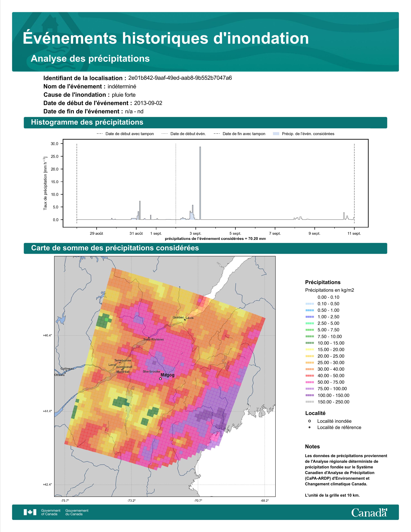Viewport: 411px width, 532px height.
Task: Click the Montréal label on map
Action: coord(123,372)
